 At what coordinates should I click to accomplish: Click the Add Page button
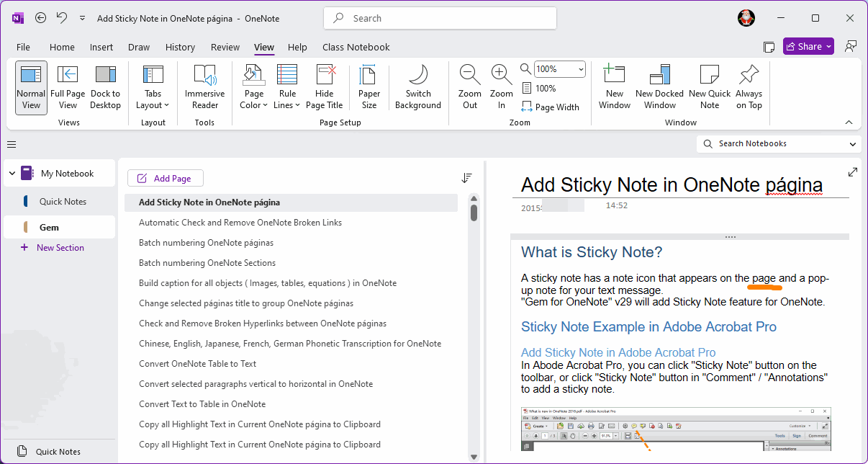[x=166, y=178]
